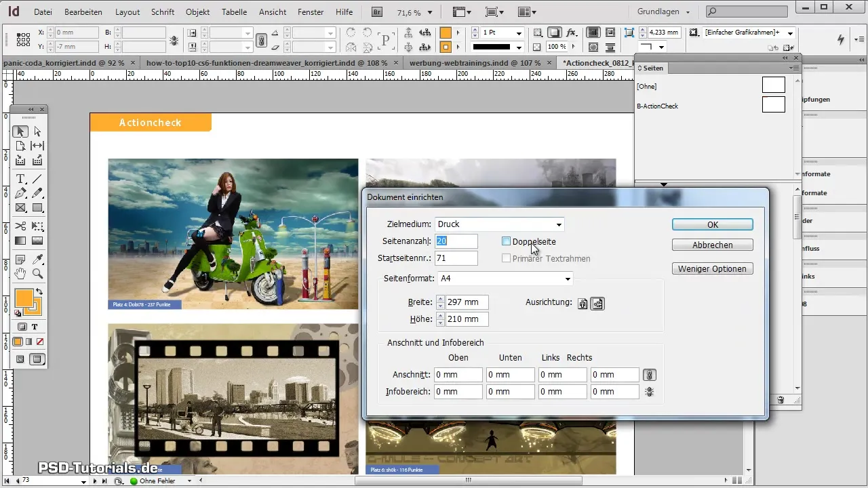The image size is (868, 488).
Task: Select the Zoom tool
Action: tap(37, 274)
